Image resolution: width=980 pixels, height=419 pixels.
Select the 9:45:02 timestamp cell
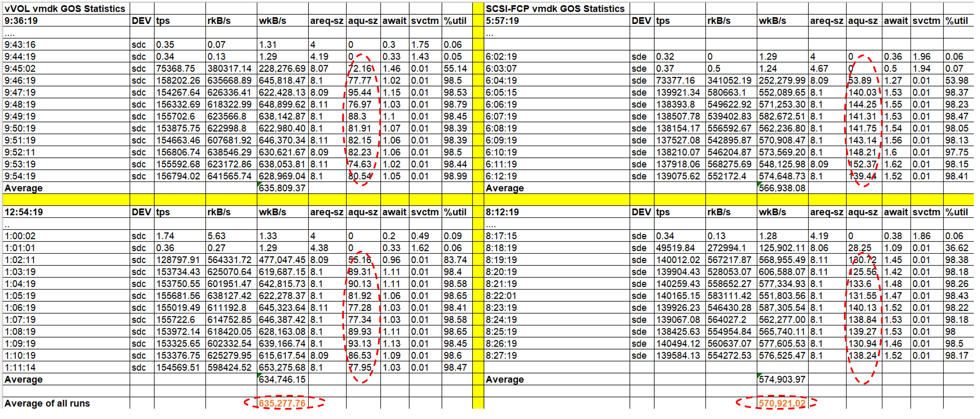[20, 69]
